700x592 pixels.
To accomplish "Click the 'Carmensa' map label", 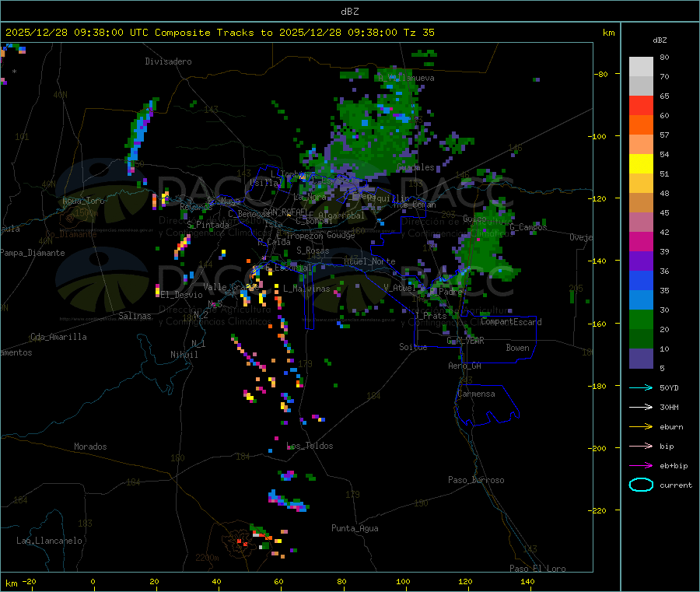I will [476, 394].
